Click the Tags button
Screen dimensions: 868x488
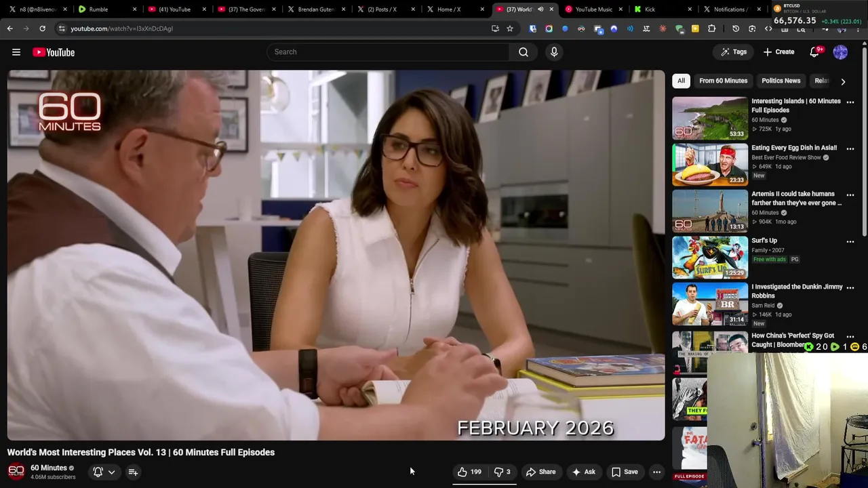coord(733,52)
